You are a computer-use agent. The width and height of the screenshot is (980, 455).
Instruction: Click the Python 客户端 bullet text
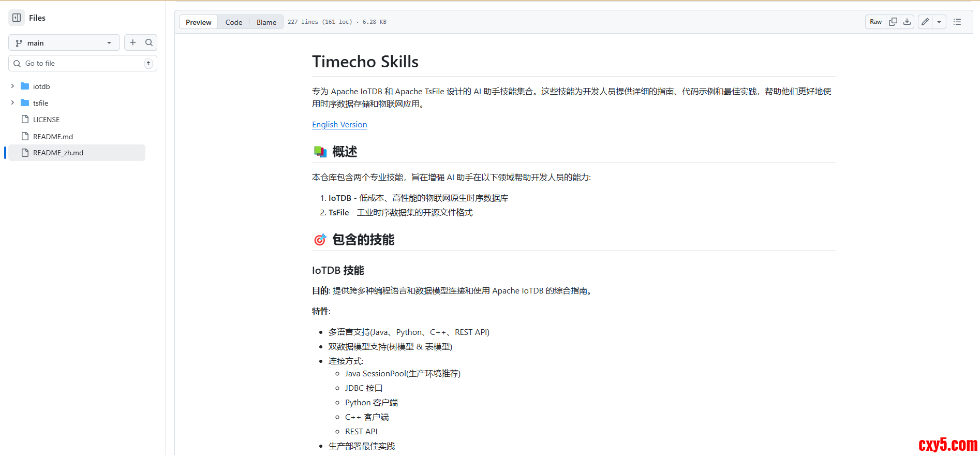372,403
